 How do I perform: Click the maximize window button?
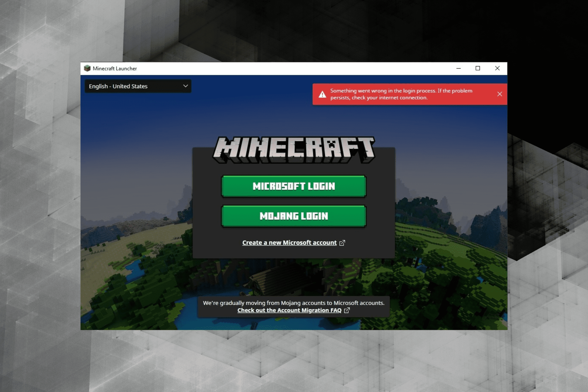[478, 68]
